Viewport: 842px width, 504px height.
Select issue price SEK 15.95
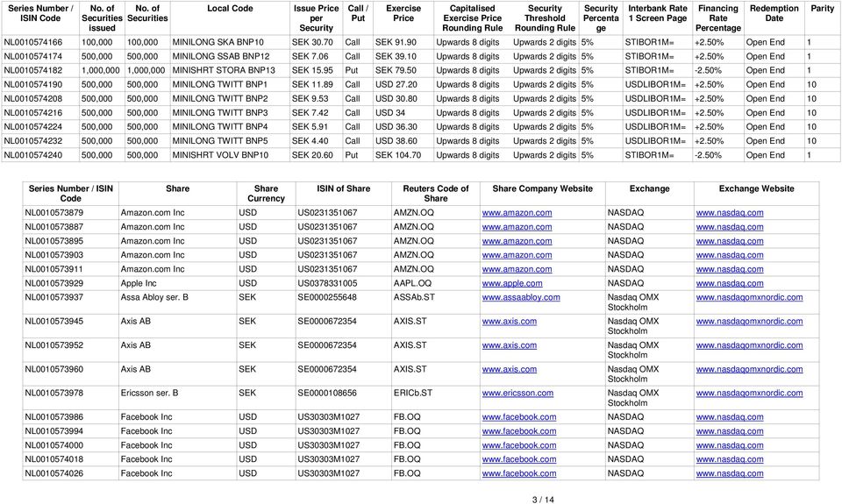coord(312,70)
